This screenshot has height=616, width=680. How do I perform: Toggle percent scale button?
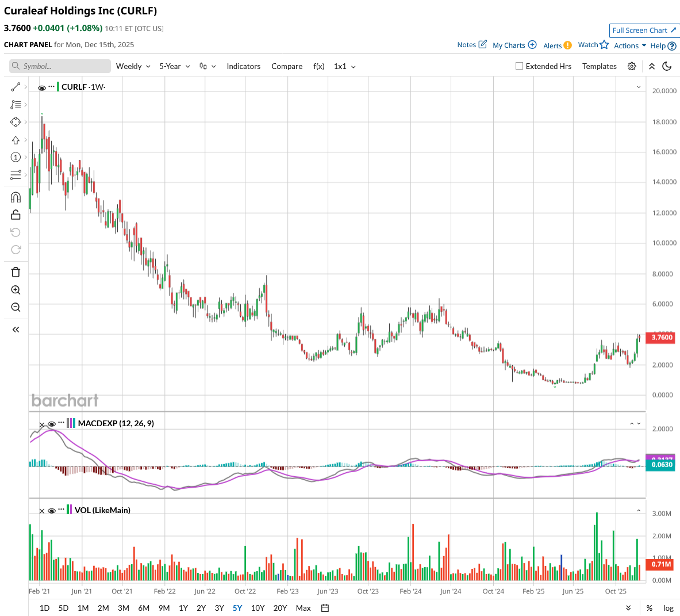pos(649,608)
